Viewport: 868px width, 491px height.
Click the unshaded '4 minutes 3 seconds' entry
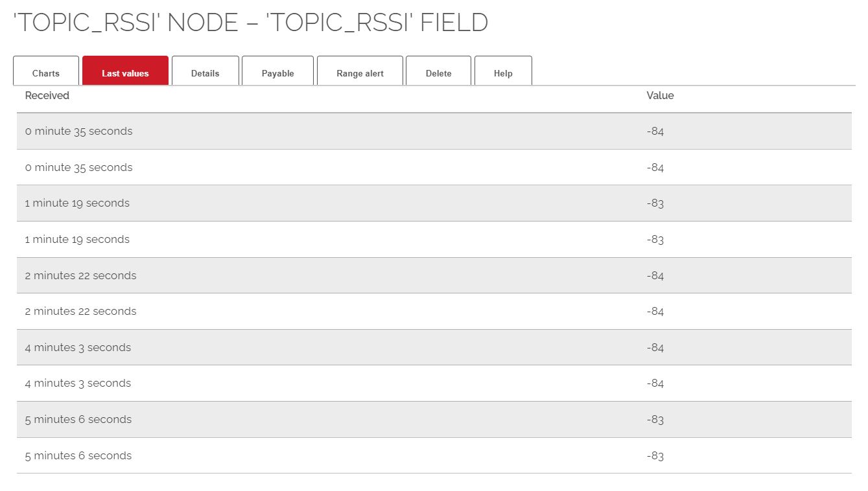click(78, 383)
